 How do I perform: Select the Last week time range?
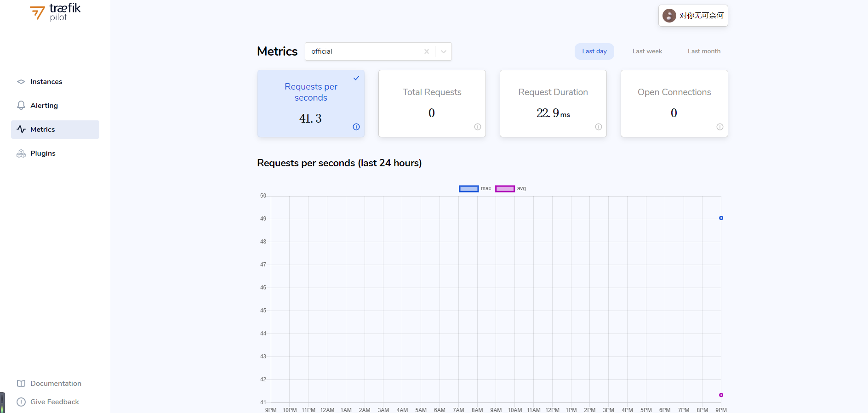click(x=647, y=51)
